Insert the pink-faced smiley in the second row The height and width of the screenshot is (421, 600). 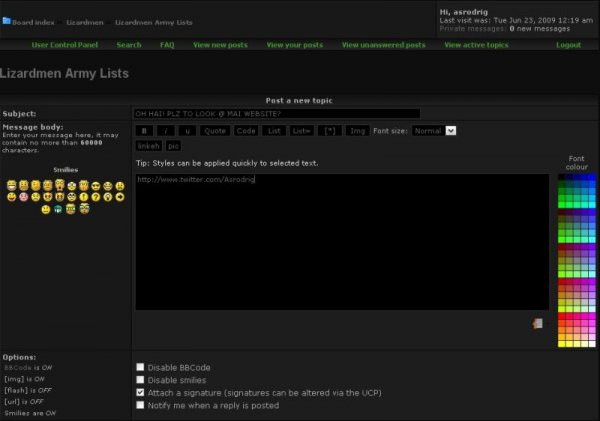[23, 198]
